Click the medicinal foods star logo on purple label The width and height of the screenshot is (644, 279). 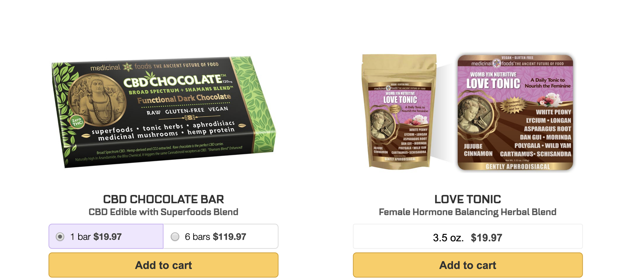(497, 63)
